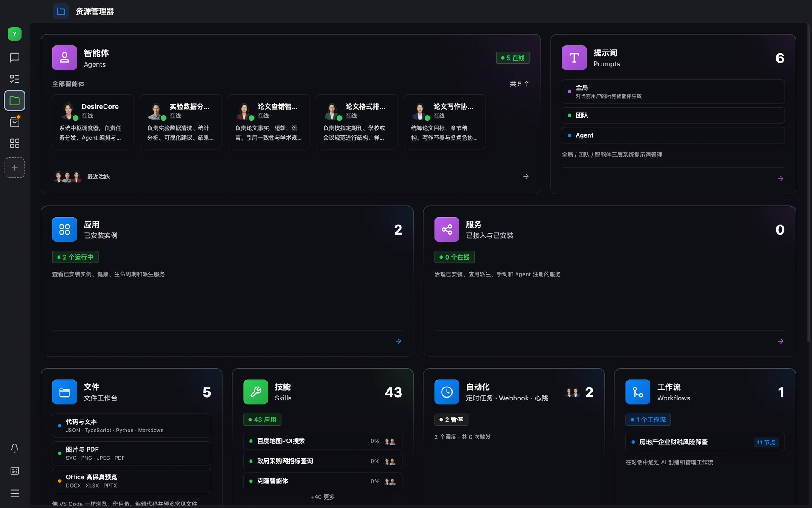Screen dimensions: 812x508
Task: Click the 5 在线 status badge
Action: pyautogui.click(x=513, y=58)
